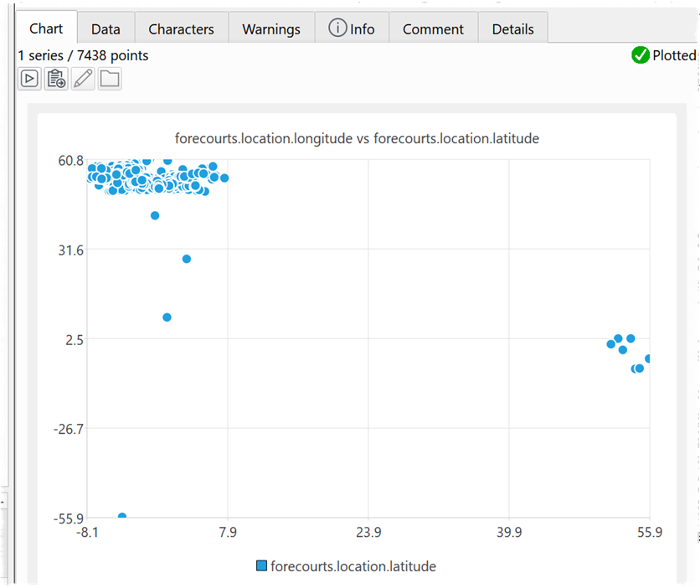700x588 pixels.
Task: Switch to the Comment tab
Action: tap(434, 28)
